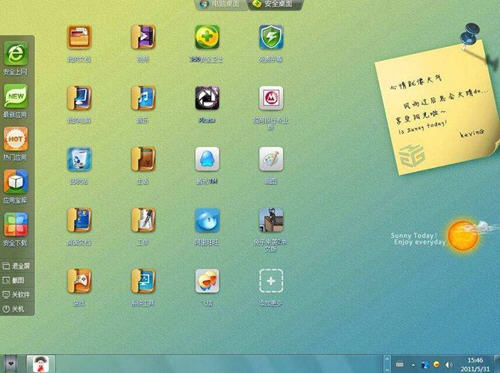The height and width of the screenshot is (373, 500).
Task: Click the dashed plus add-icon tile
Action: pos(271,281)
